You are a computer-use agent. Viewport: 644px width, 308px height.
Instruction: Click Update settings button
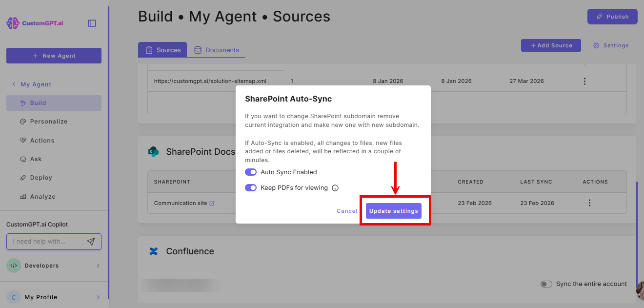point(394,211)
